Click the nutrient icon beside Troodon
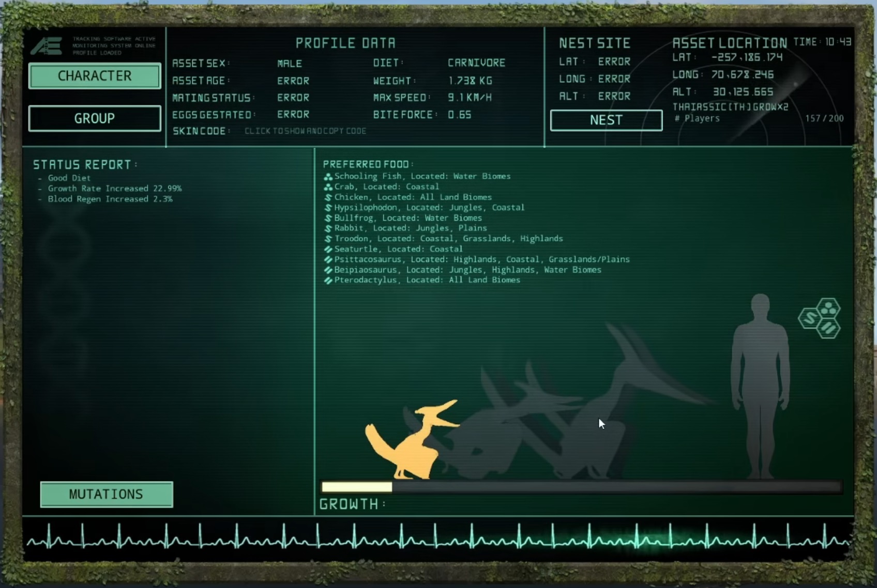Image resolution: width=877 pixels, height=588 pixels. [x=328, y=239]
